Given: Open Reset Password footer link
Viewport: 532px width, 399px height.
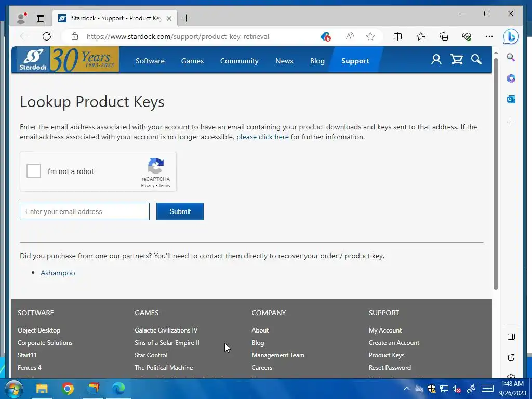Looking at the screenshot, I should (x=390, y=367).
